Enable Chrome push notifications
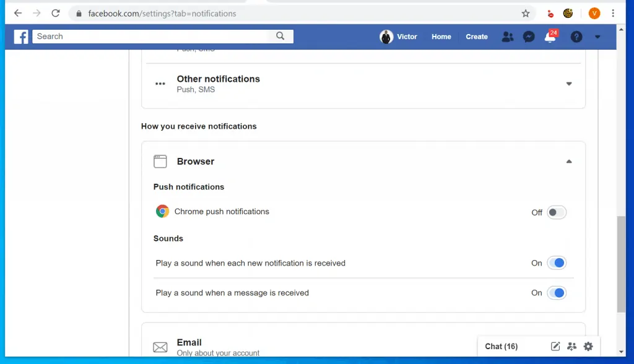The image size is (634, 364). pyautogui.click(x=556, y=212)
